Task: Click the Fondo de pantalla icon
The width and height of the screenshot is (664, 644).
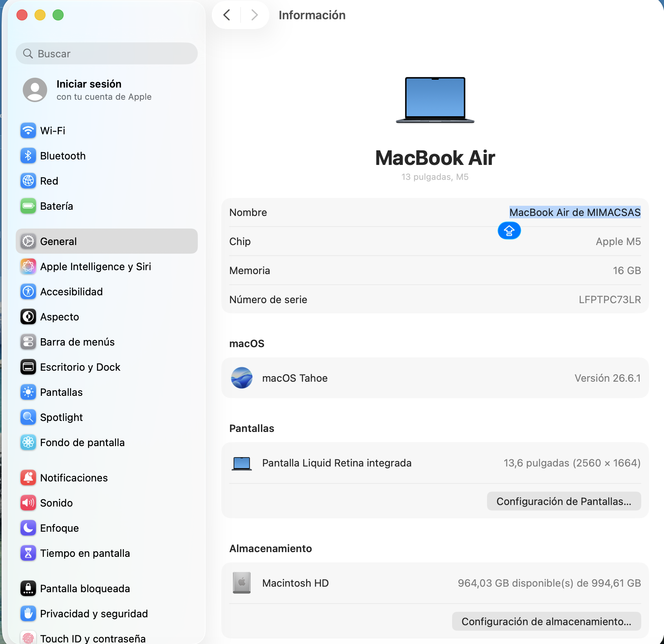Action: [x=28, y=443]
